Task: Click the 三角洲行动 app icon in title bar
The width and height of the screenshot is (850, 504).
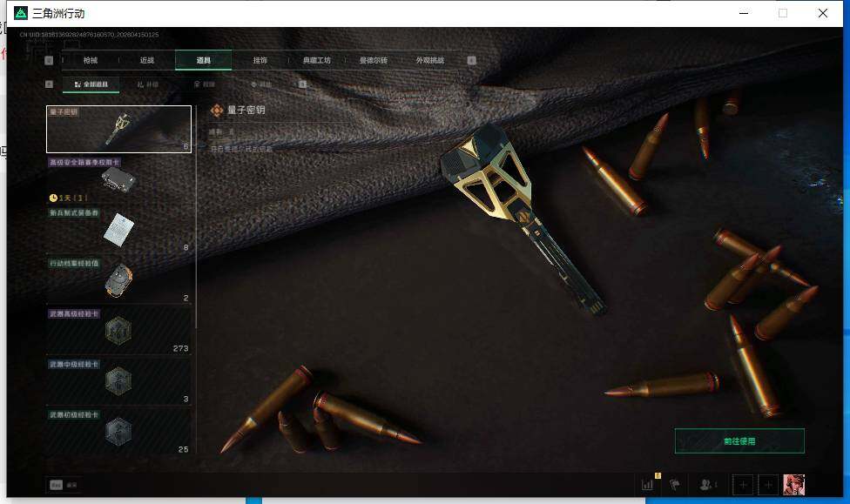Action: click(21, 13)
